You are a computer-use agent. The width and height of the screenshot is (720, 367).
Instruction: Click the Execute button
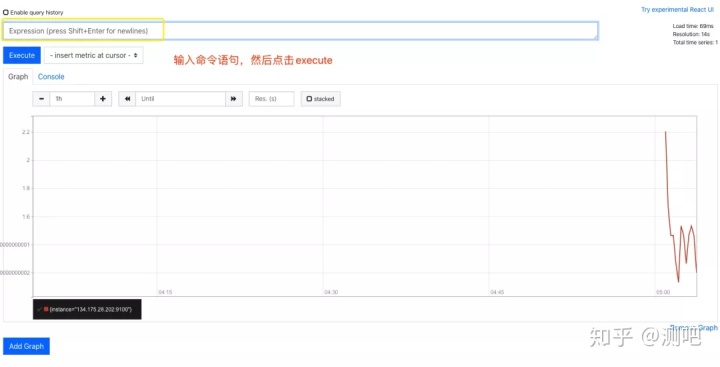tap(22, 55)
